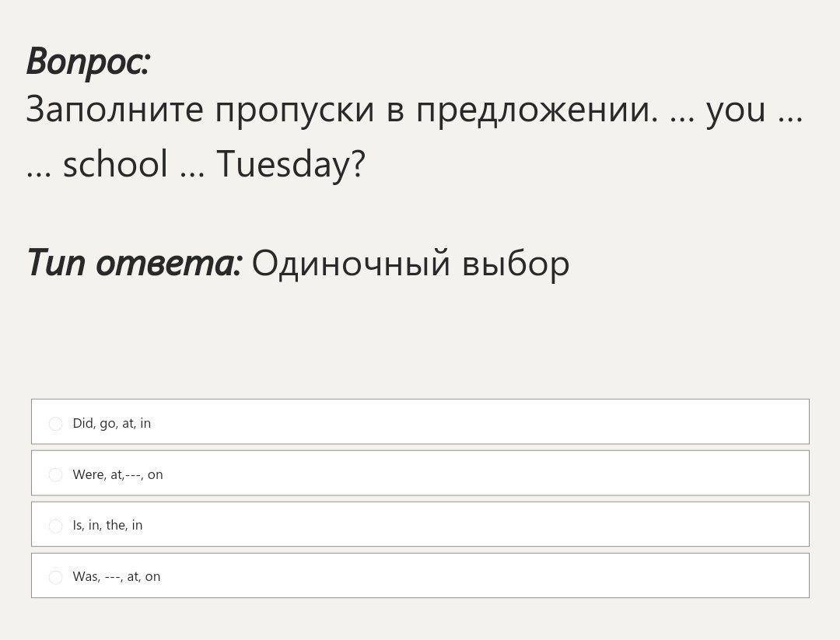
Task: Click the word 'school' in the question
Action: coord(114,164)
